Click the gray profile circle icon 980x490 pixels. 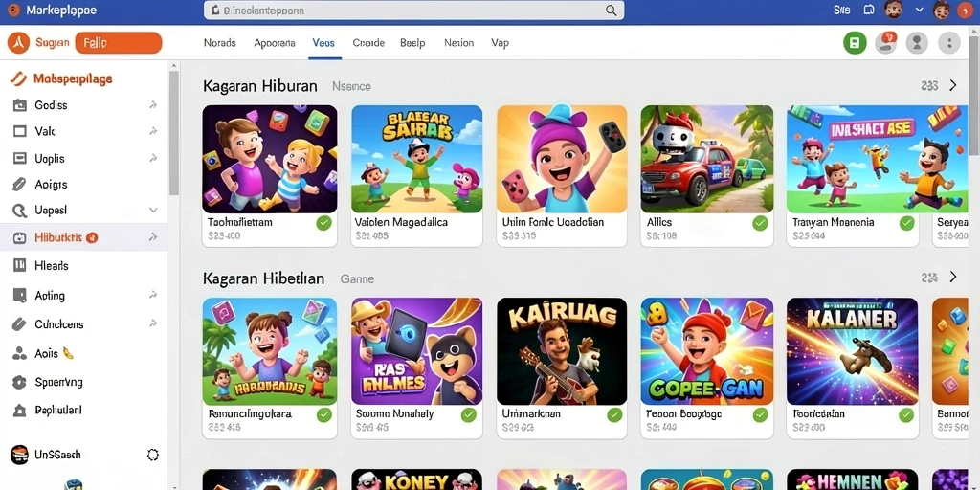(918, 43)
